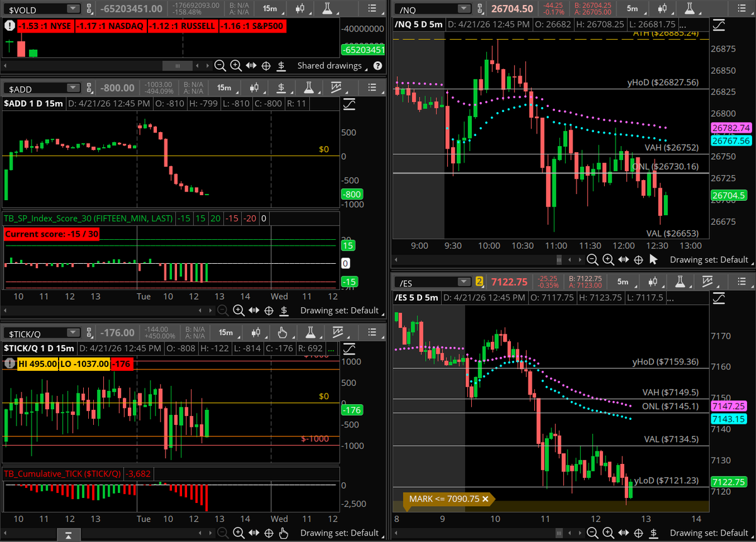This screenshot has width=756, height=542.
Task: Close the MARK <= 7090.75 alert label
Action: point(485,499)
